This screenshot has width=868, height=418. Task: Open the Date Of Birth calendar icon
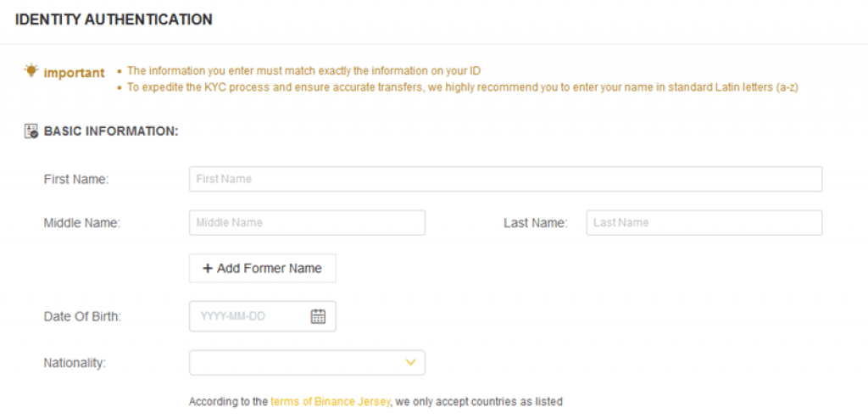(x=318, y=316)
